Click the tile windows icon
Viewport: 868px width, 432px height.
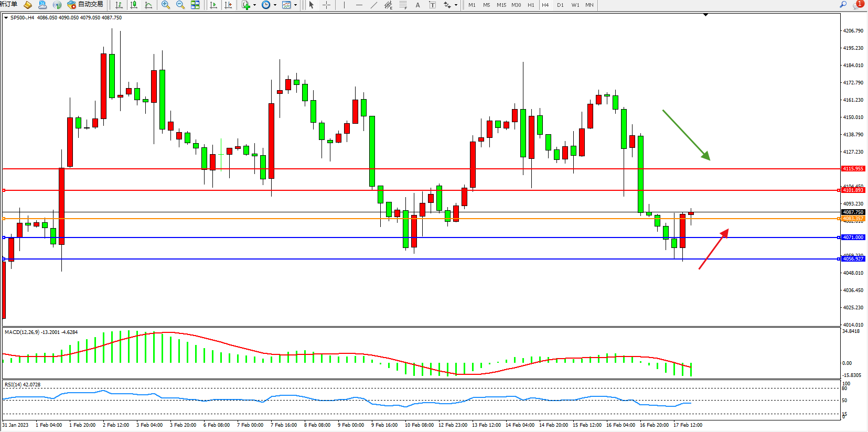pyautogui.click(x=195, y=5)
